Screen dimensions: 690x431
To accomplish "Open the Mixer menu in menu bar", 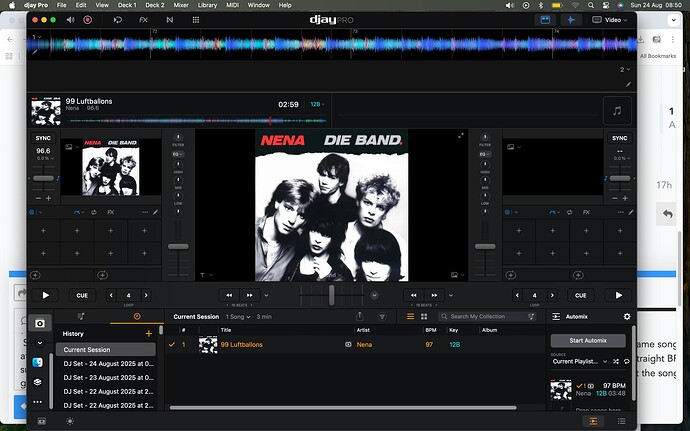I will click(180, 5).
